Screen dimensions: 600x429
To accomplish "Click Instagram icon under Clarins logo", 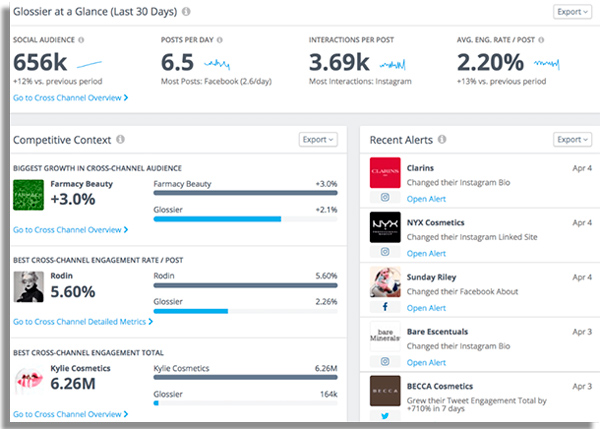I will (385, 197).
